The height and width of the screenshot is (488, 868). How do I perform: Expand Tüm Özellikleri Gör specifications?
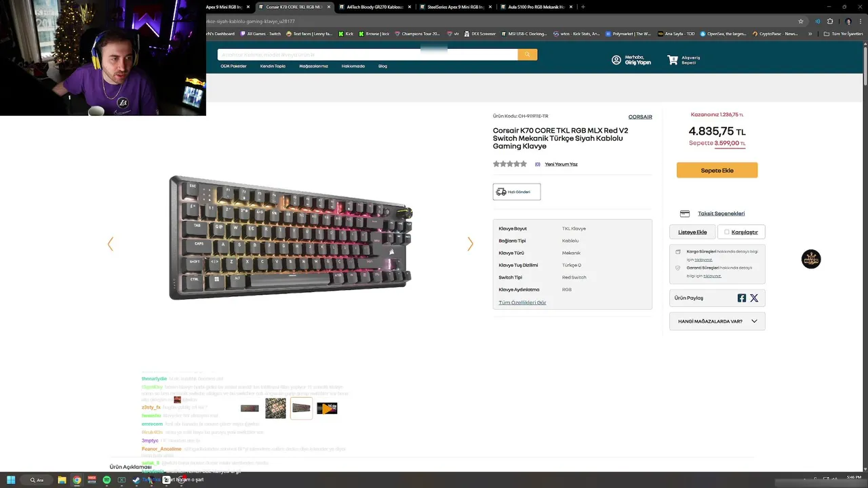[x=522, y=302]
